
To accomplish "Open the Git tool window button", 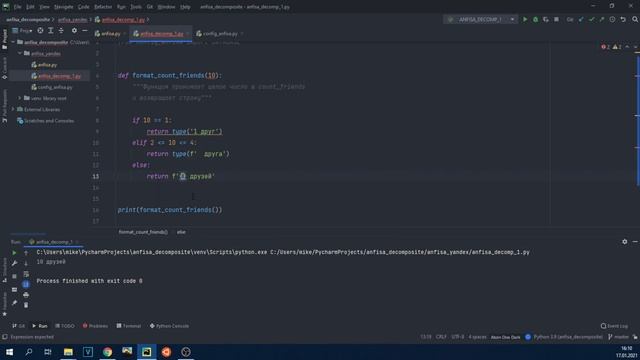I will 18,326.
